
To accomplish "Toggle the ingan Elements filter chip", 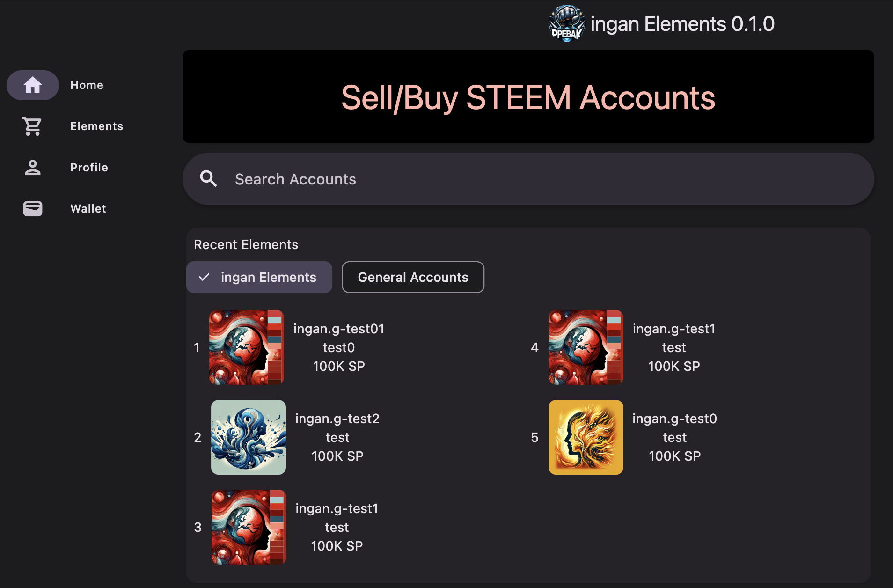I will coord(259,277).
